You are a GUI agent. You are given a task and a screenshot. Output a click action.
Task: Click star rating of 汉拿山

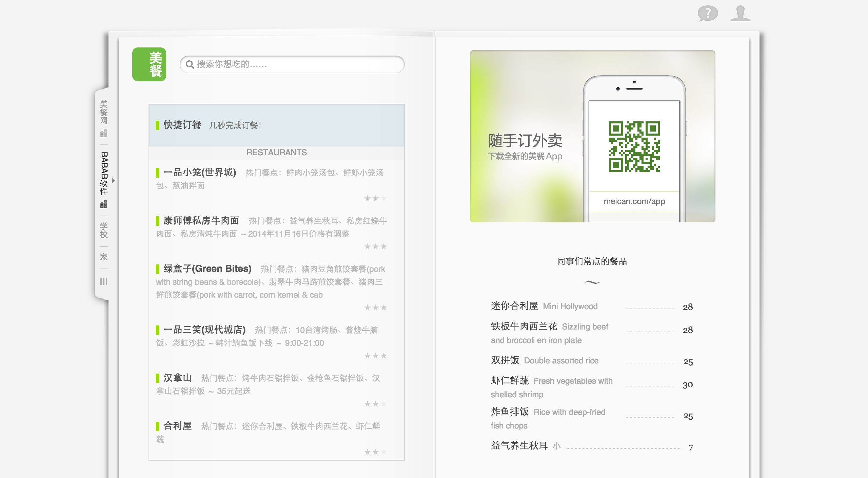(375, 404)
